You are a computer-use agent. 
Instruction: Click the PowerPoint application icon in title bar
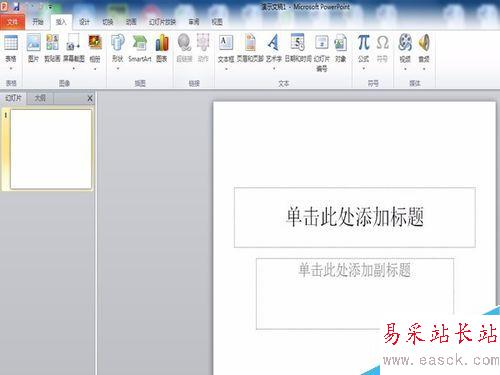coord(4,6)
